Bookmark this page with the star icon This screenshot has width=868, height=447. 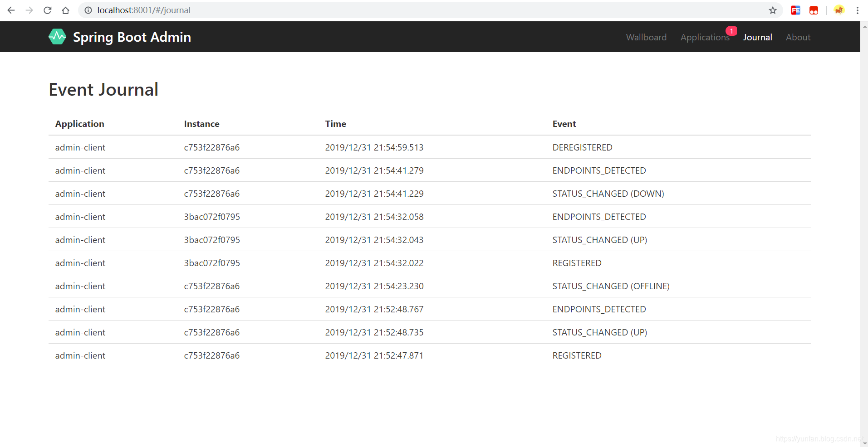click(773, 10)
